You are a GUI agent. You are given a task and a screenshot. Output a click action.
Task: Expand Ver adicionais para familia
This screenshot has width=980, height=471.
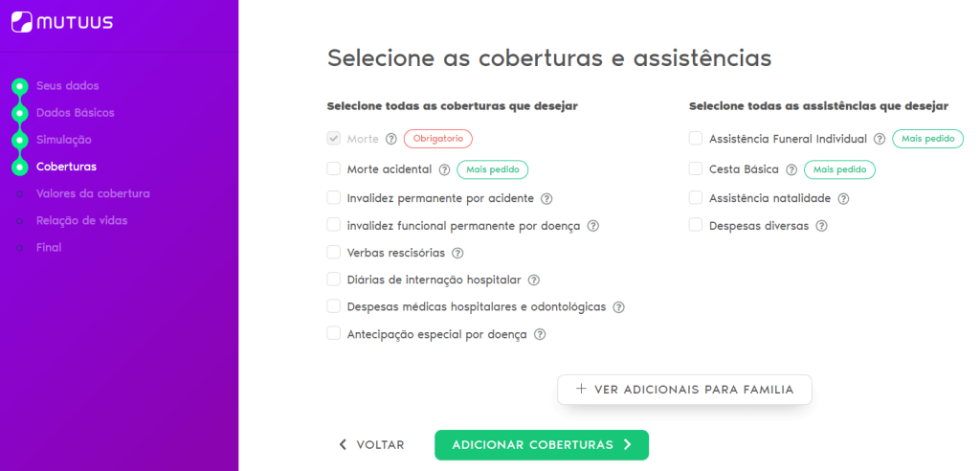tap(684, 390)
